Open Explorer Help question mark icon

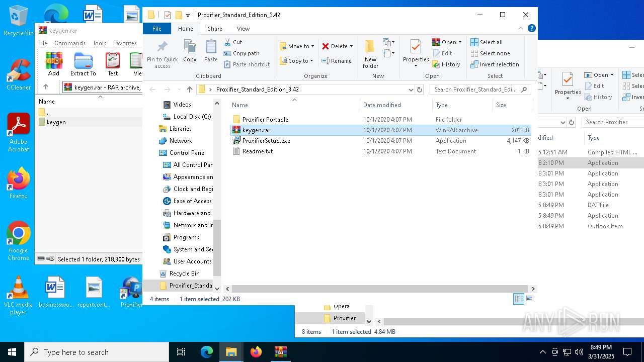532,29
